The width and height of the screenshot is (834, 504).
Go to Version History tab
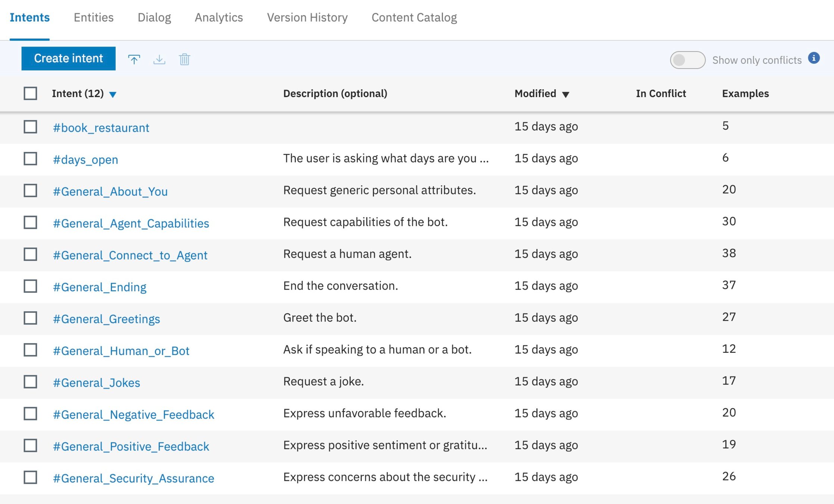pos(307,18)
